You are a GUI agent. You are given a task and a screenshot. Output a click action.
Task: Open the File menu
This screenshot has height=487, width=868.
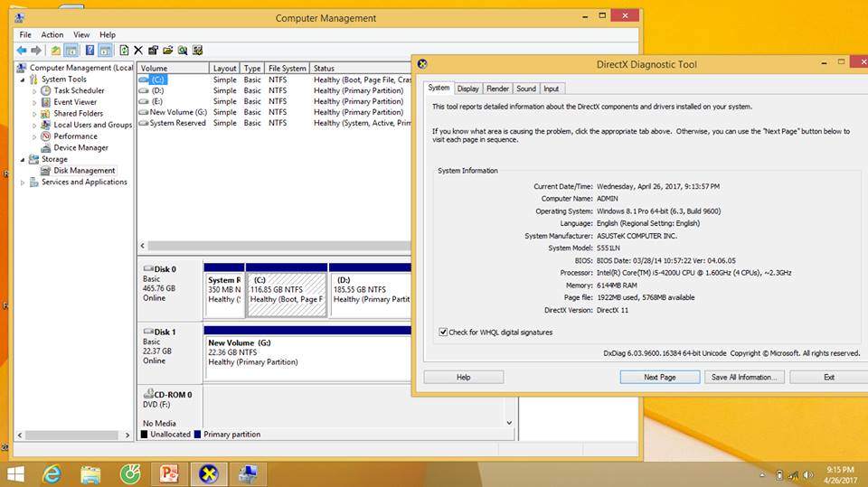25,34
